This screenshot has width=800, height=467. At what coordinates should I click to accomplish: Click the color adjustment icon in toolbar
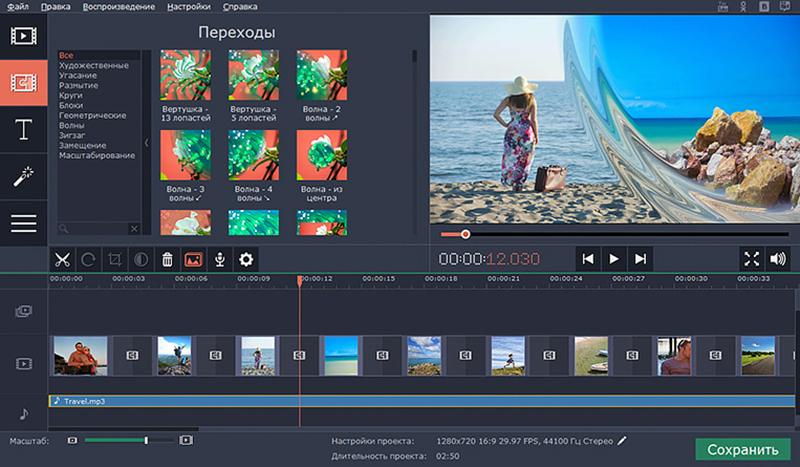coord(141,259)
